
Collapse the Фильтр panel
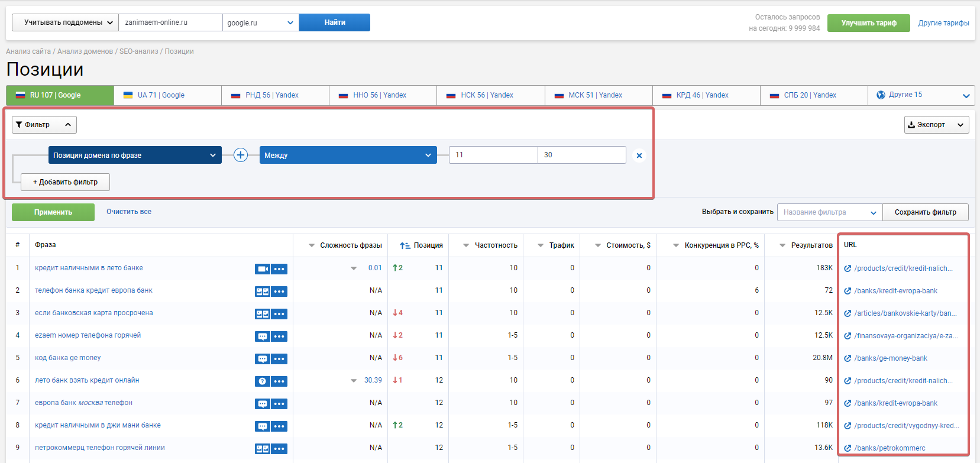[44, 125]
